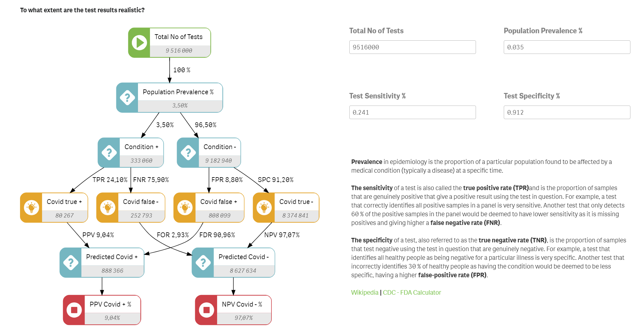Viewport: 644px width, 335px height.
Task: Click the question mark icon on Predicted Covid + node
Action: tap(71, 263)
